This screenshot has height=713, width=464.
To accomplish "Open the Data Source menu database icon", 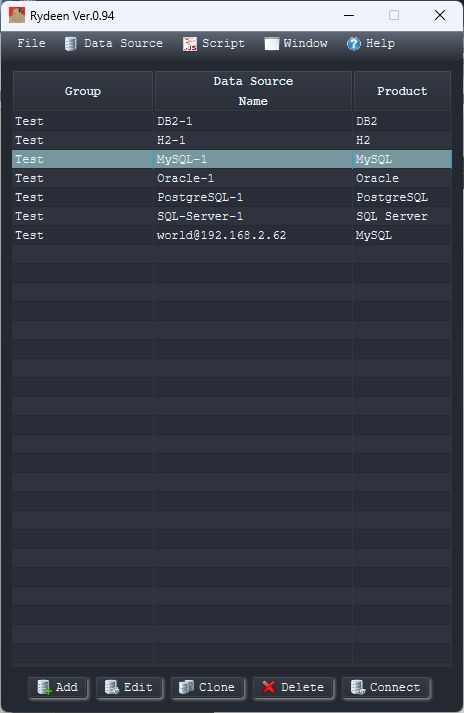I will tap(71, 44).
